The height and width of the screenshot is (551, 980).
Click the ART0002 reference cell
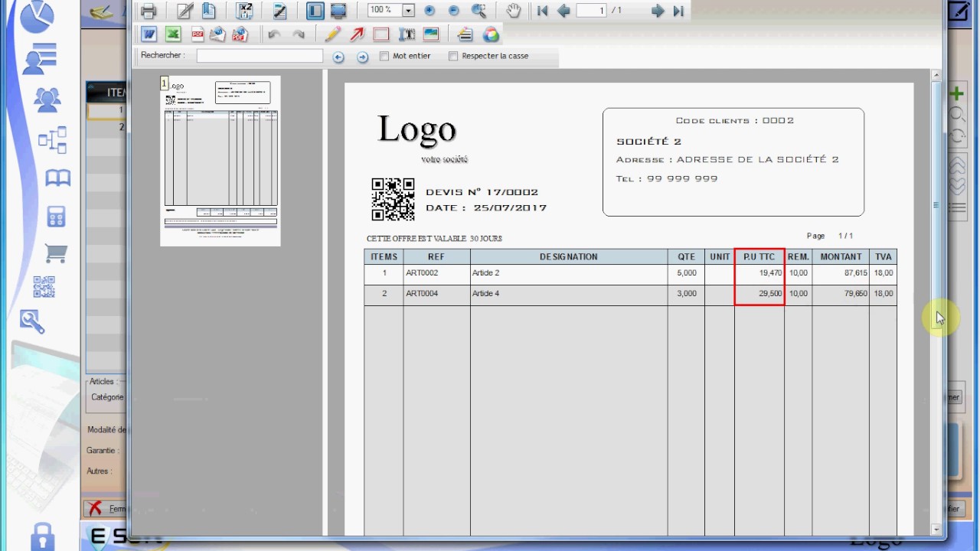coord(436,273)
